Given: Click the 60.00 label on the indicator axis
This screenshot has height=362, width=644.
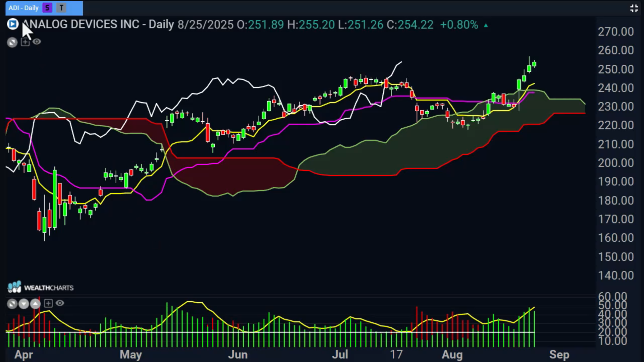Looking at the screenshot, I should click(612, 296).
